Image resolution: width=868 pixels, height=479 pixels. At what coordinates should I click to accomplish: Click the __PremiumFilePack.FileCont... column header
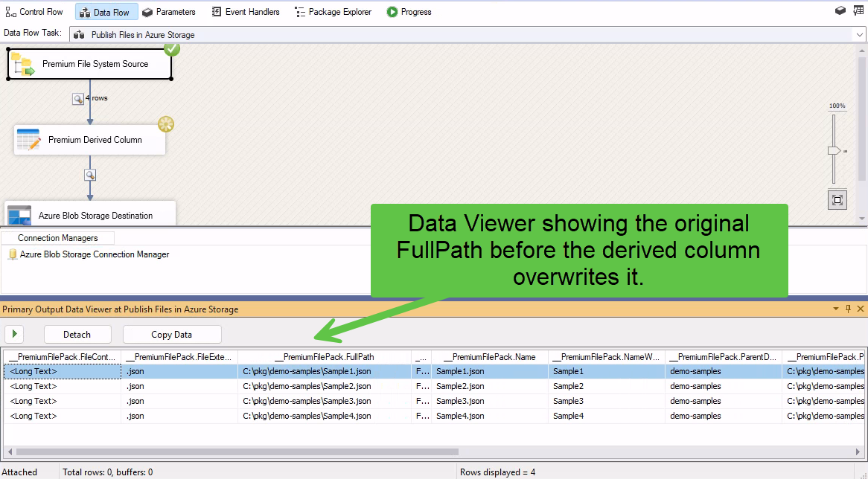point(63,357)
